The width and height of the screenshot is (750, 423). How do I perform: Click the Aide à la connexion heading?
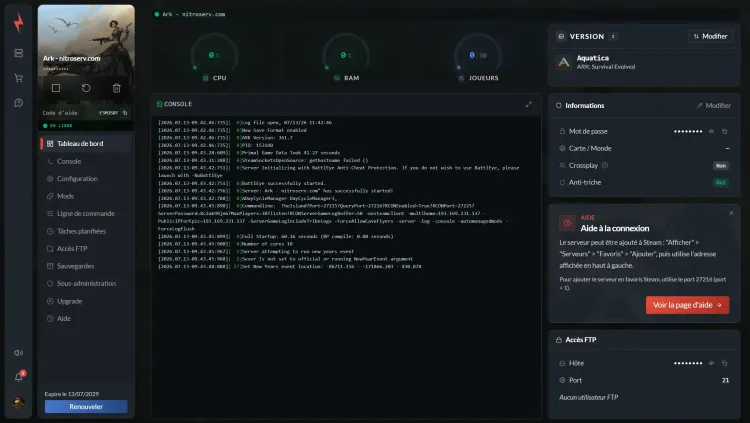point(615,228)
